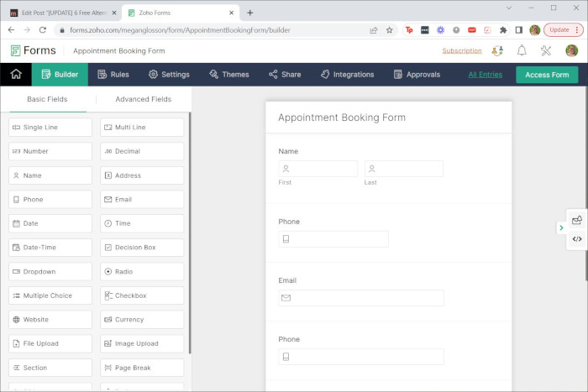Select the Appointment Booking Form title in canvas
Screen dimensions: 588x392
pos(342,118)
